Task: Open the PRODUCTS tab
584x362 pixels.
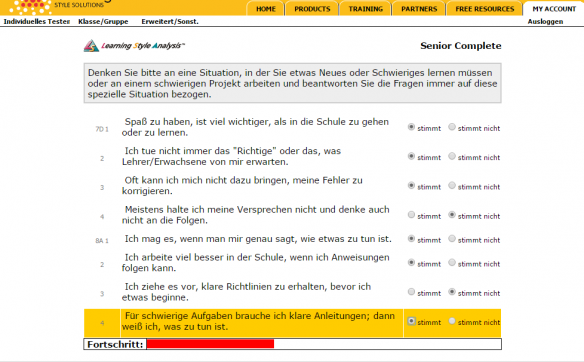Action: pyautogui.click(x=312, y=9)
